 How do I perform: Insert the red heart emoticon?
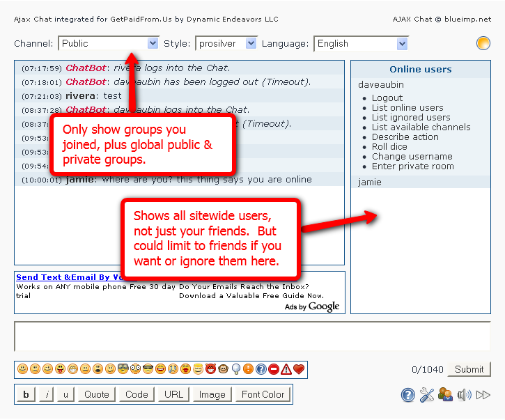tap(299, 369)
